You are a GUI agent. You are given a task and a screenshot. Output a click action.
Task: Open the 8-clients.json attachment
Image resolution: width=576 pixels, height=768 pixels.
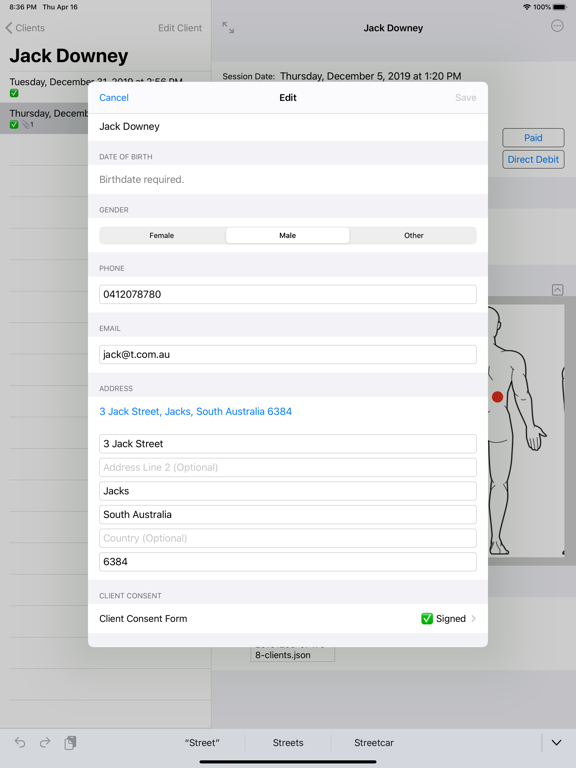click(x=292, y=654)
